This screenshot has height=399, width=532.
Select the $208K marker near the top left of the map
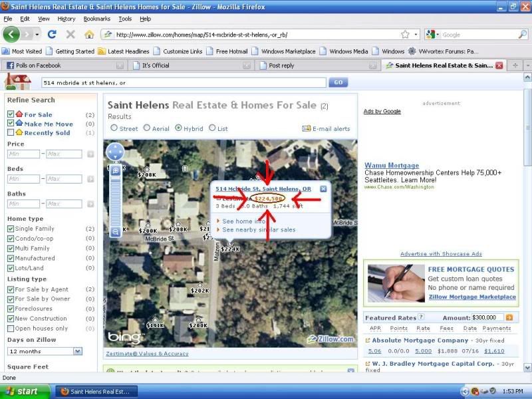(147, 174)
